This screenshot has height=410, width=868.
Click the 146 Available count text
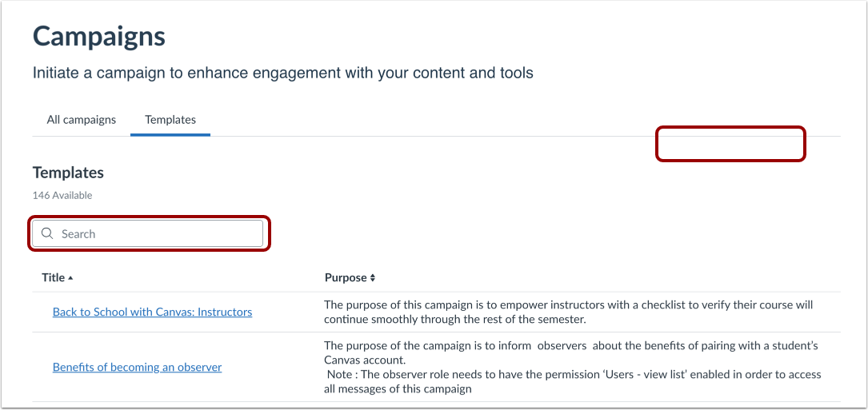[x=62, y=195]
